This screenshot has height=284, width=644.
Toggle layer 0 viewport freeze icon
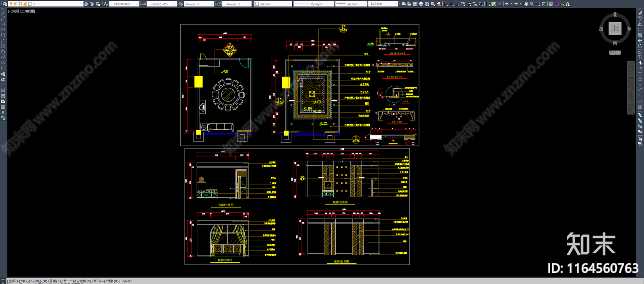(x=20, y=4)
